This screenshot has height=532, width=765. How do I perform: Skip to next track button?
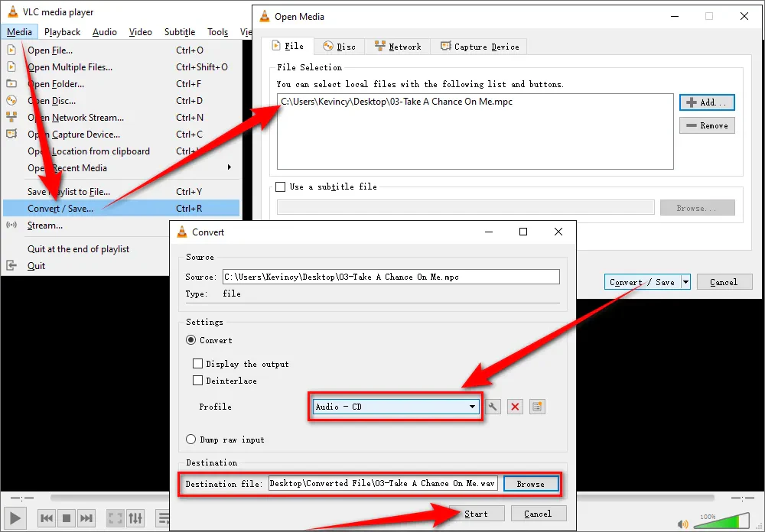pos(86,517)
